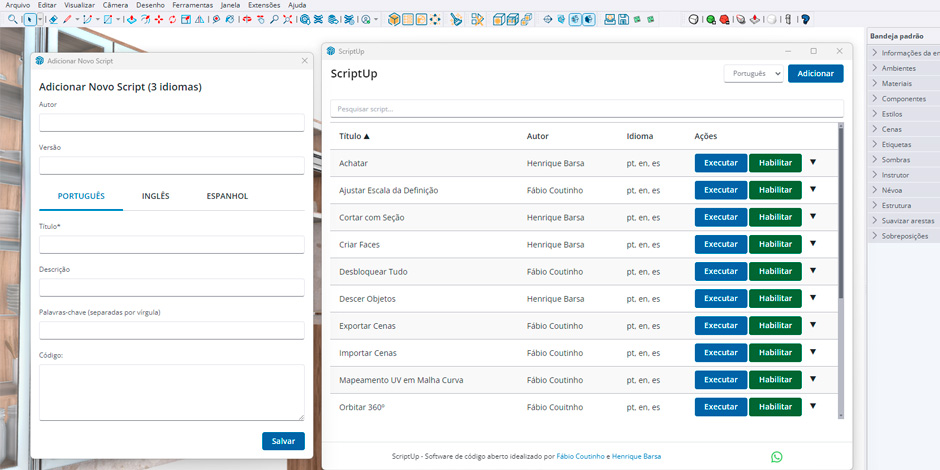
Task: Toggle Display Section Cuts in toolbar
Action: tap(576, 19)
